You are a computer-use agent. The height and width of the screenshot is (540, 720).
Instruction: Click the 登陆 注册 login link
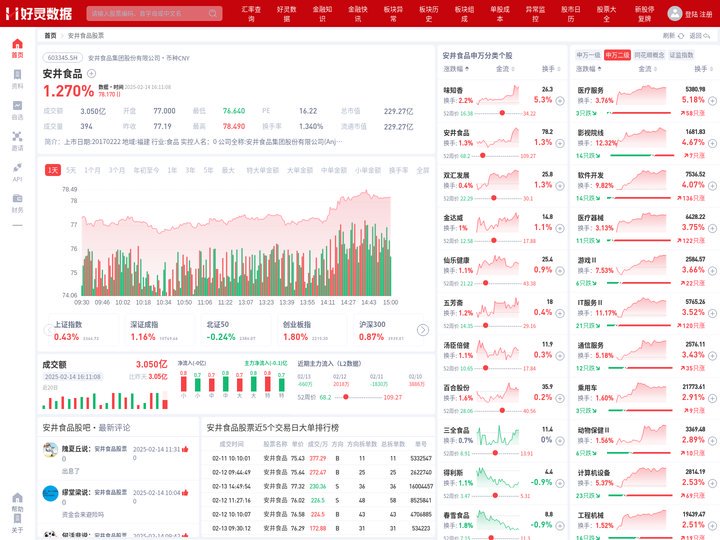[x=698, y=14]
